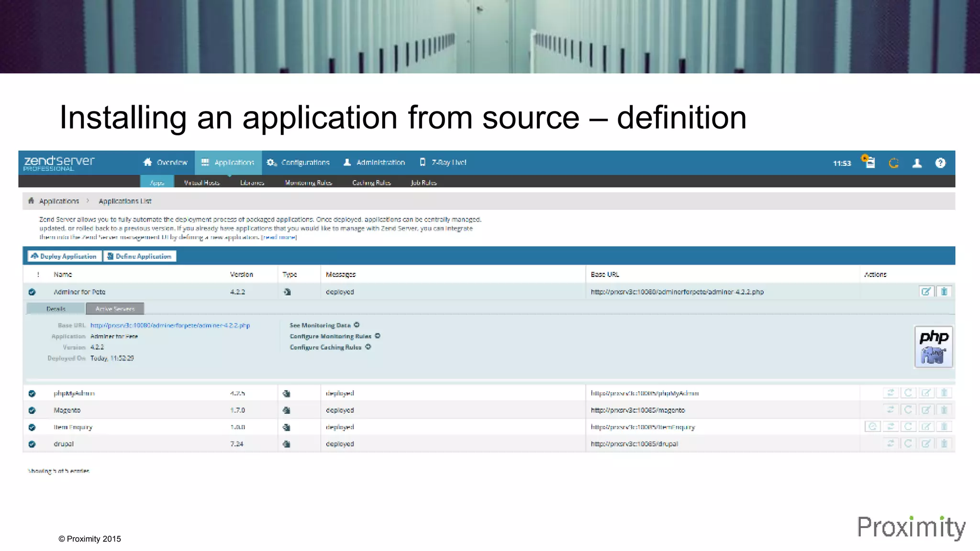Open the help question mark icon
Viewport: 980px width, 551px height.
940,163
